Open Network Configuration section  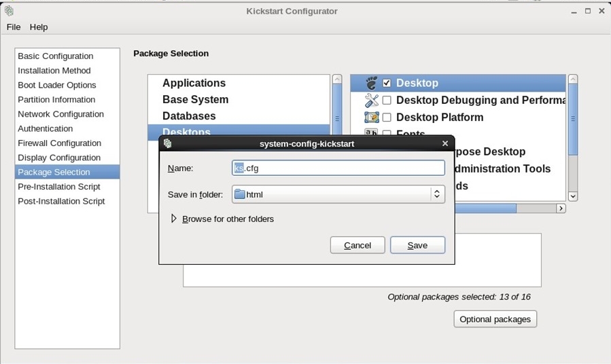(x=67, y=114)
